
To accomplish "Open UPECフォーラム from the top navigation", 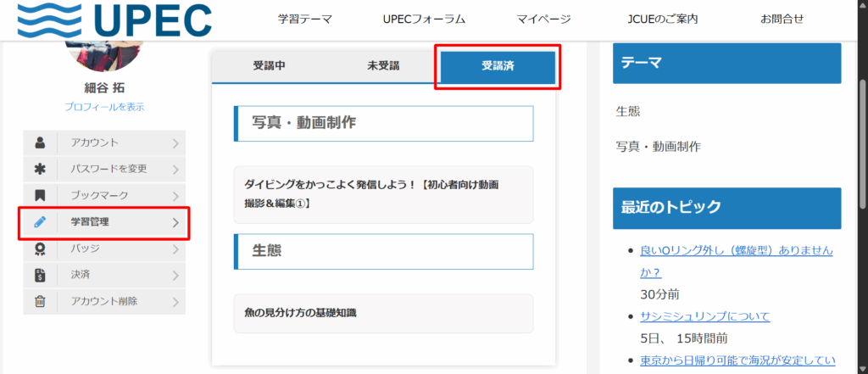I will (x=424, y=20).
